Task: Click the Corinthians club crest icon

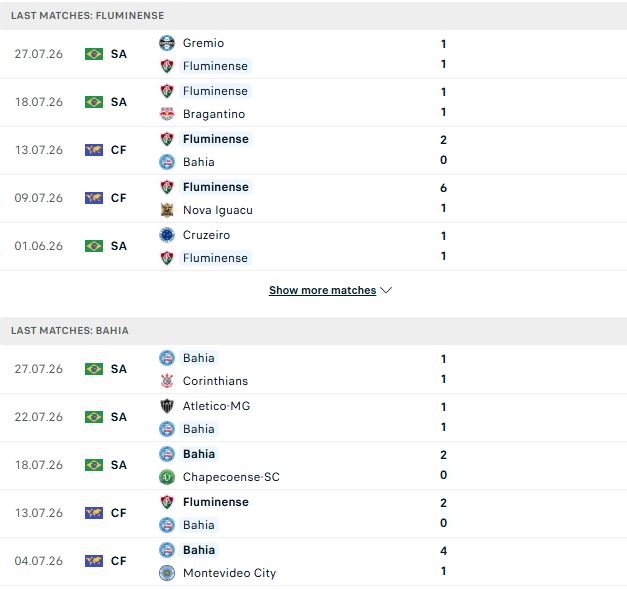Action: point(167,381)
